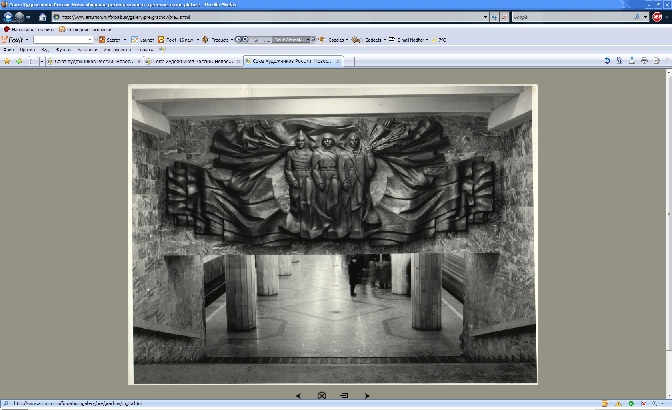The image size is (672, 410).
Task: Click the Launch toolbar button
Action: [x=143, y=39]
